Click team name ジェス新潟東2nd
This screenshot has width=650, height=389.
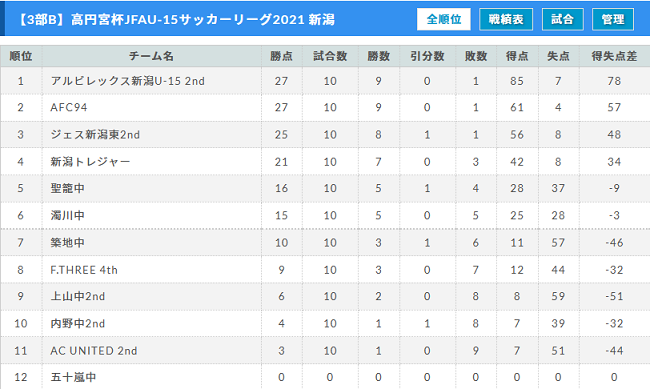(95, 134)
